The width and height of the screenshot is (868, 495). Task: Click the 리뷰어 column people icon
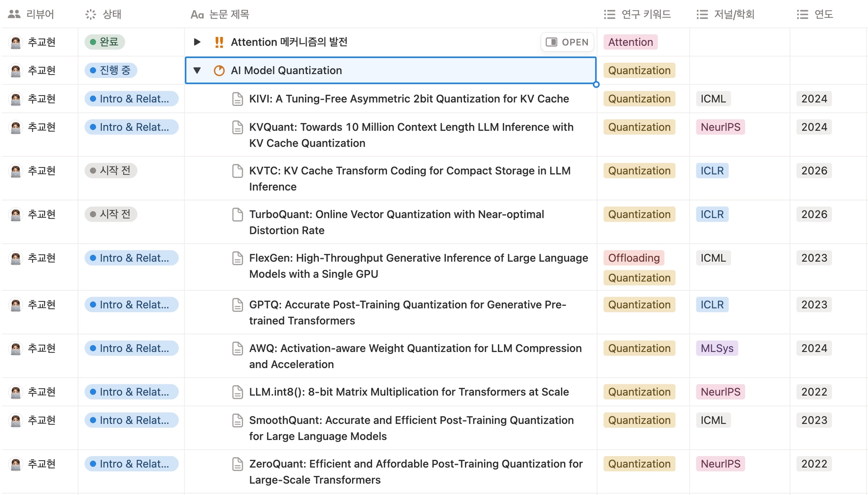coord(14,14)
